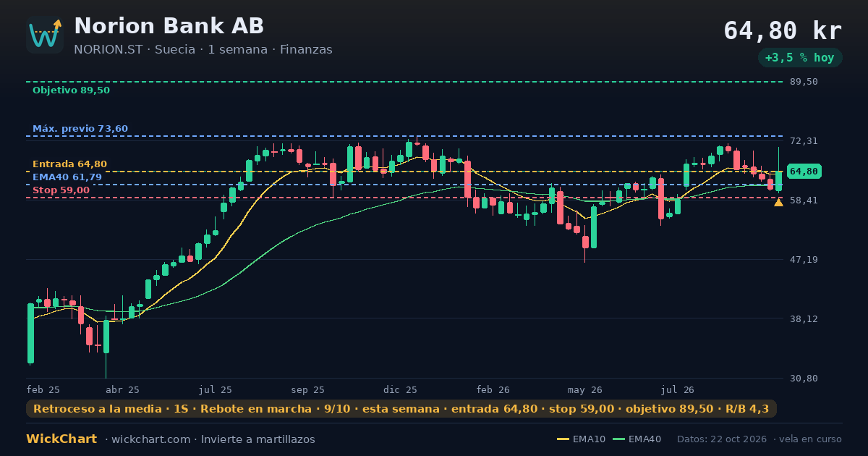The width and height of the screenshot is (868, 456).
Task: Click the EMA40 61,79 label
Action: coord(67,177)
